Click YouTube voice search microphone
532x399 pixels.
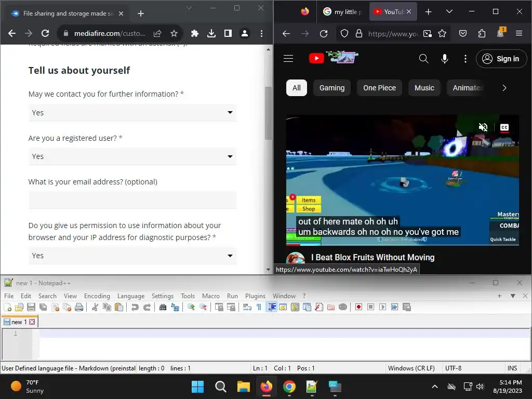click(445, 59)
